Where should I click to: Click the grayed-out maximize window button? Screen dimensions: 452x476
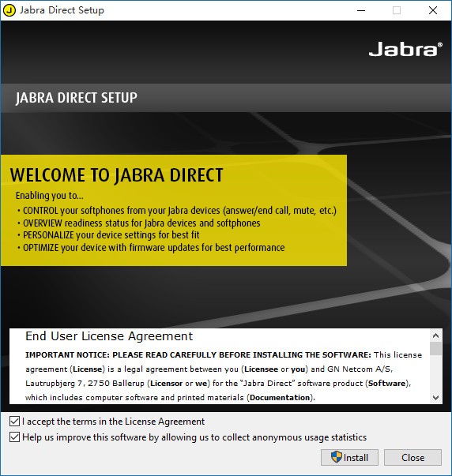click(x=397, y=10)
